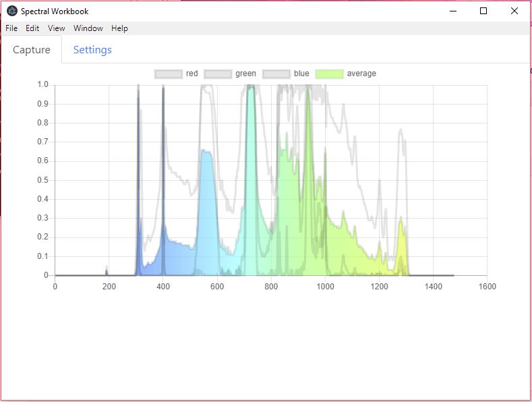Click the 0.1 y-axis label
The height and width of the screenshot is (402, 532).
(42, 256)
